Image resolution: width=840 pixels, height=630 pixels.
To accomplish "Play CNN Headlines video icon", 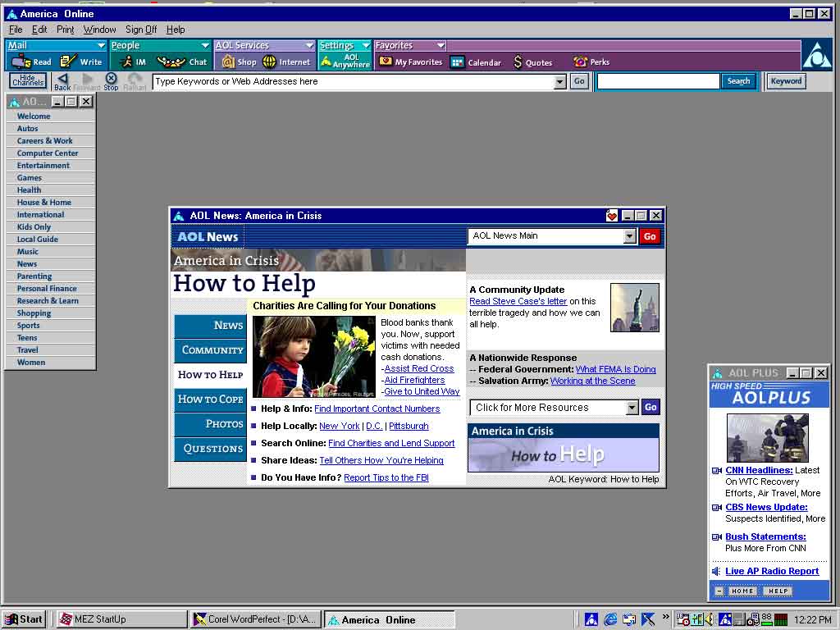I will pyautogui.click(x=716, y=470).
